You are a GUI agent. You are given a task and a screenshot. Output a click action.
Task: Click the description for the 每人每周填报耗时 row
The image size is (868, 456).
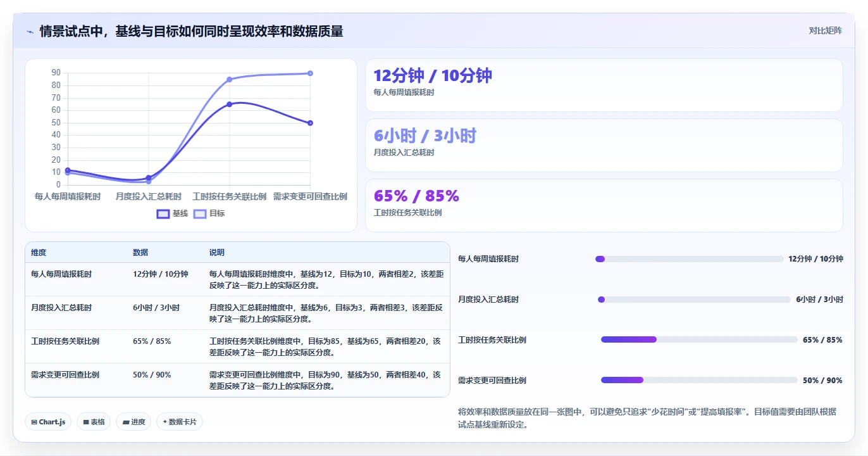click(x=326, y=280)
